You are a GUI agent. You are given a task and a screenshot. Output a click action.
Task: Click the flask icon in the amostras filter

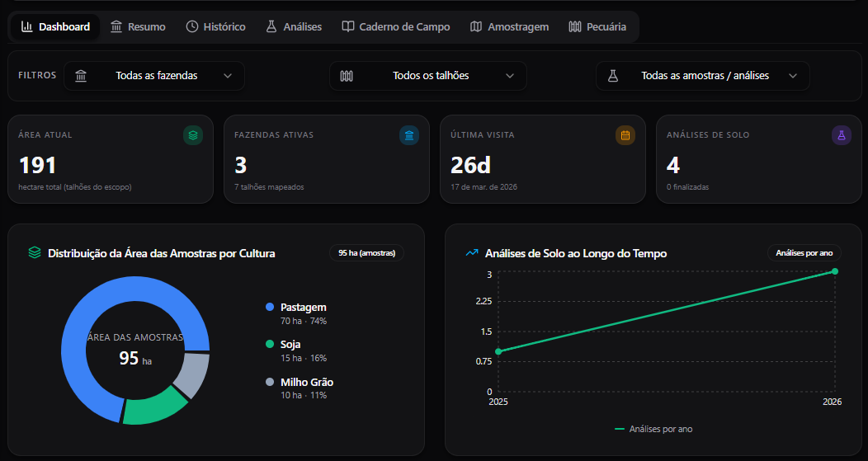tap(613, 76)
